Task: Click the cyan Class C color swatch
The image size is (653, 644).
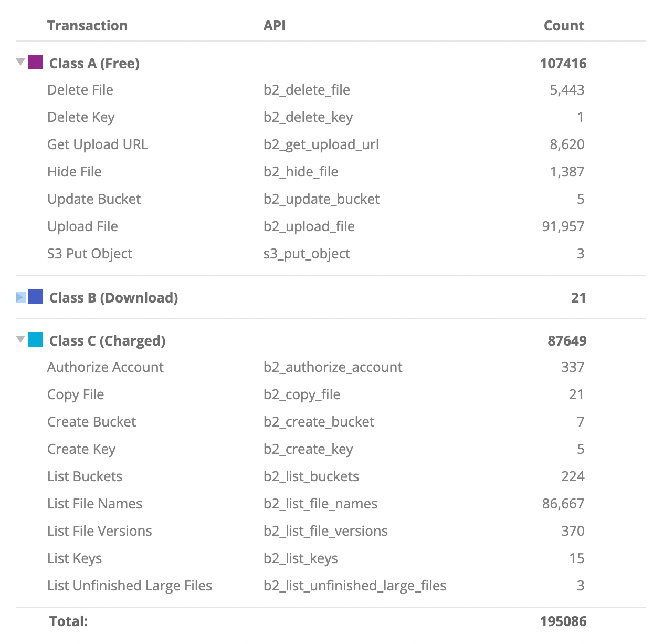Action: 36,340
